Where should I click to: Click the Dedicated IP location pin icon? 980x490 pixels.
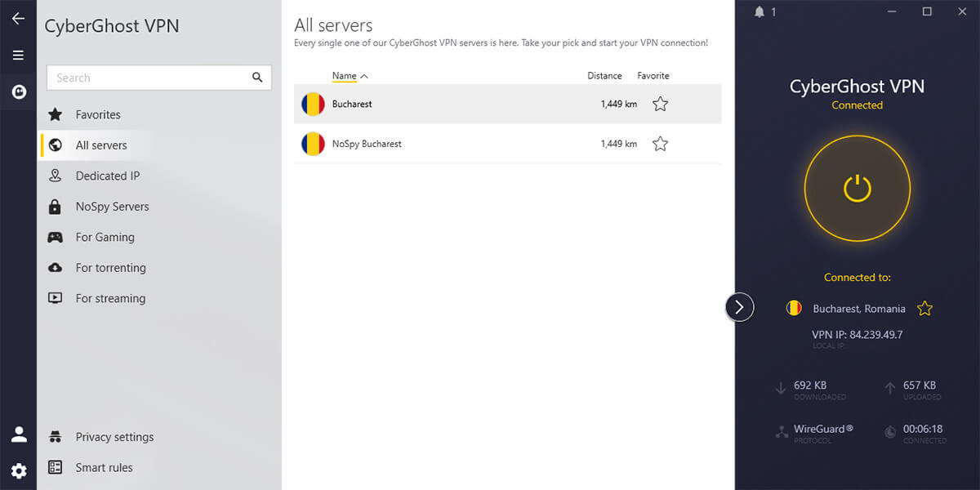[x=56, y=176]
